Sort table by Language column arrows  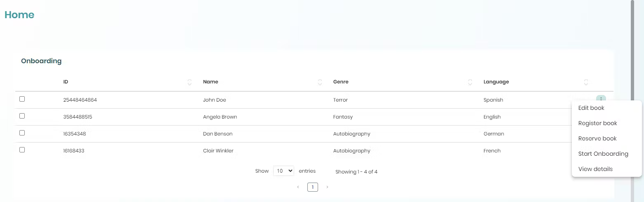586,82
